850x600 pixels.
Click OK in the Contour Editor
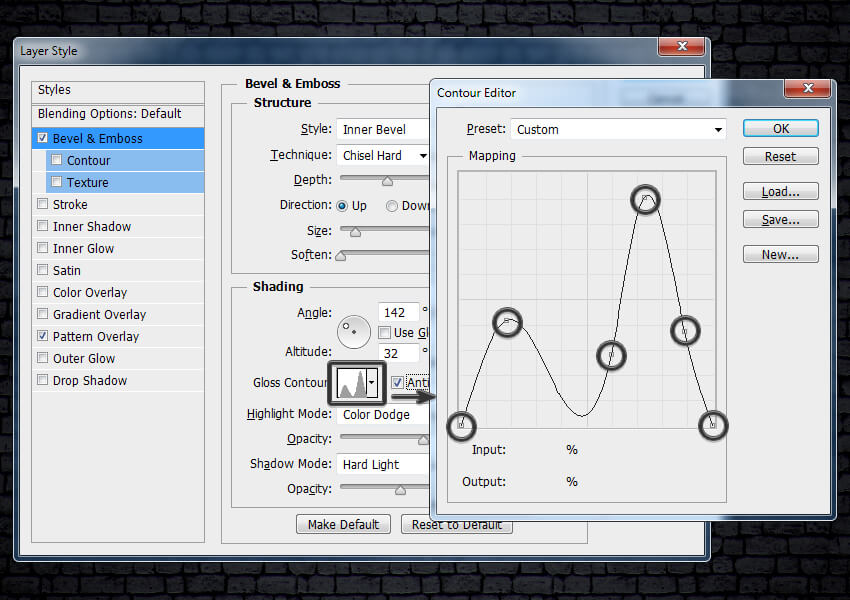tap(780, 129)
